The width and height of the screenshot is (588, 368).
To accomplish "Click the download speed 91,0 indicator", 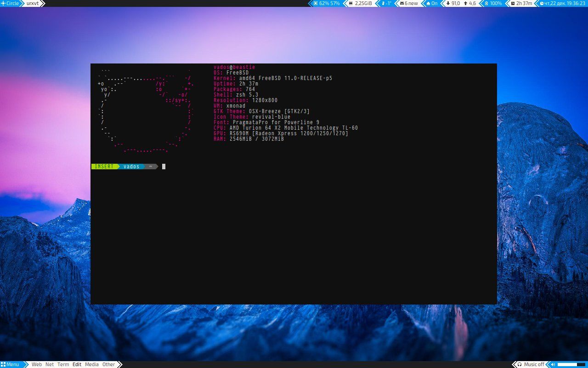I will 453,3.
